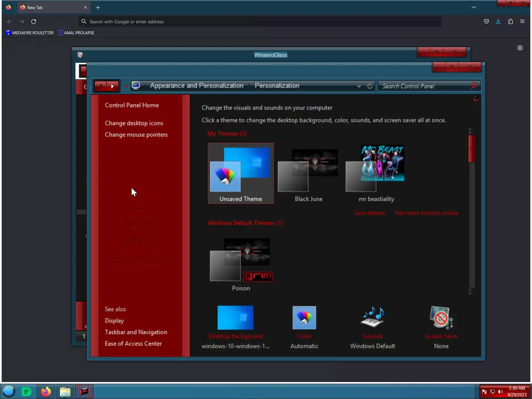Click Save theme link
This screenshot has height=399, width=532.
click(x=369, y=213)
